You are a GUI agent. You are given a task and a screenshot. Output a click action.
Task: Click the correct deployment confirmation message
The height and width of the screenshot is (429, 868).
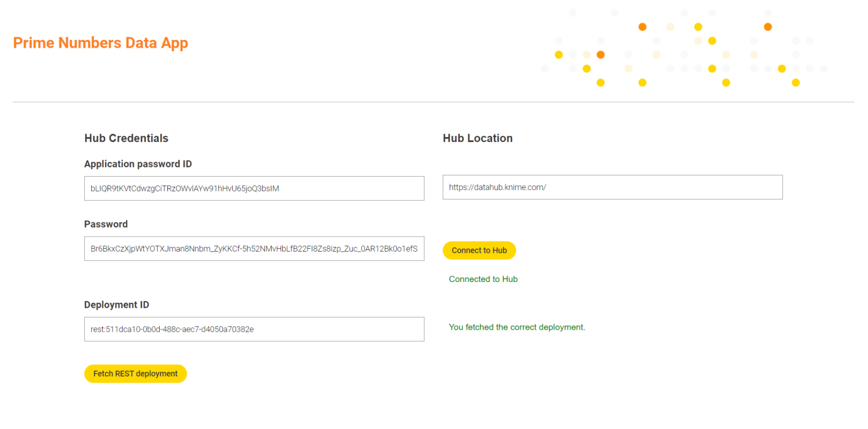517,327
